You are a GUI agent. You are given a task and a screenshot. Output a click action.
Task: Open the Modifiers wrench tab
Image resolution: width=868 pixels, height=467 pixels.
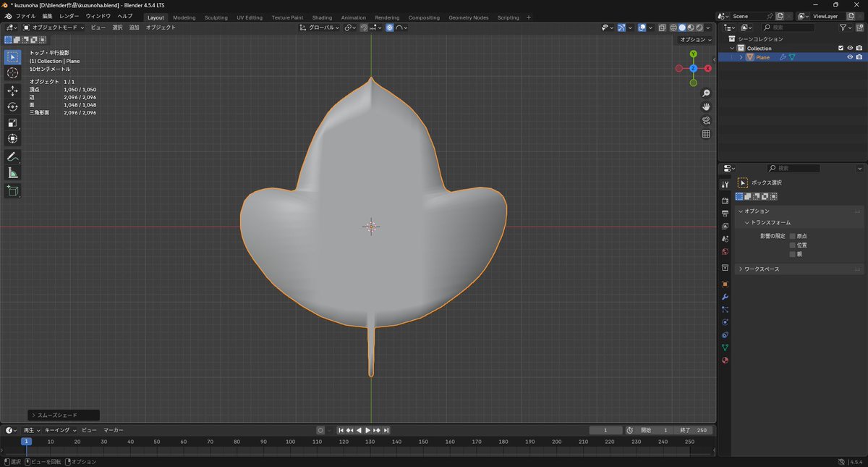[x=725, y=297]
